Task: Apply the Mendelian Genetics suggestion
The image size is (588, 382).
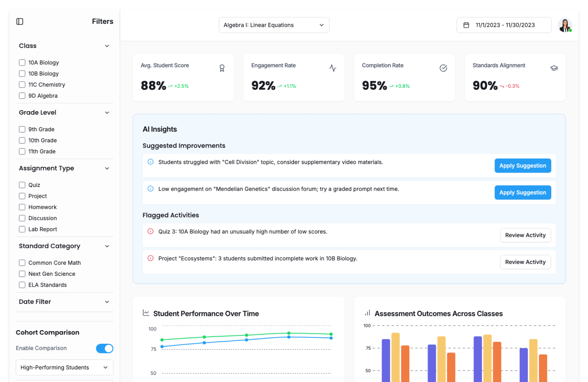Action: tap(522, 193)
